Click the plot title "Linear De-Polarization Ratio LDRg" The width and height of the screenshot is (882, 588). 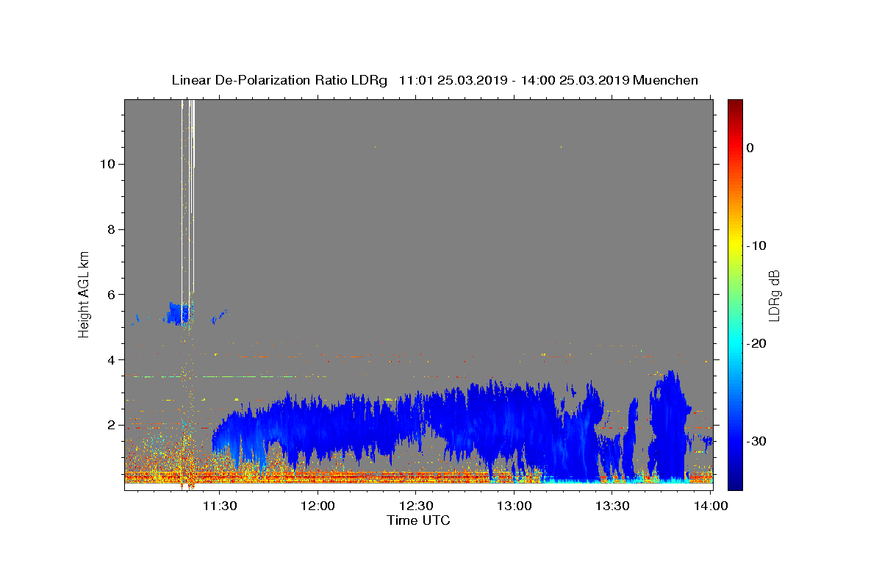tap(279, 80)
